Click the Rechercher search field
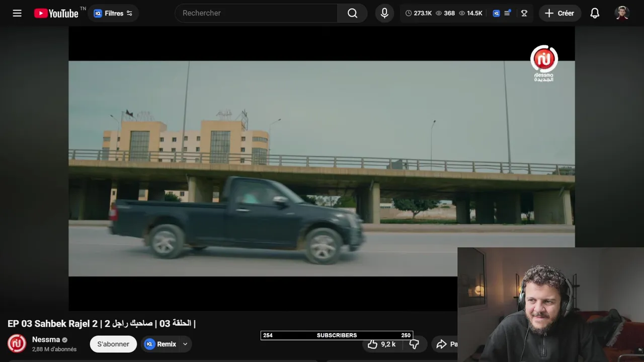The width and height of the screenshot is (644, 362). 256,13
